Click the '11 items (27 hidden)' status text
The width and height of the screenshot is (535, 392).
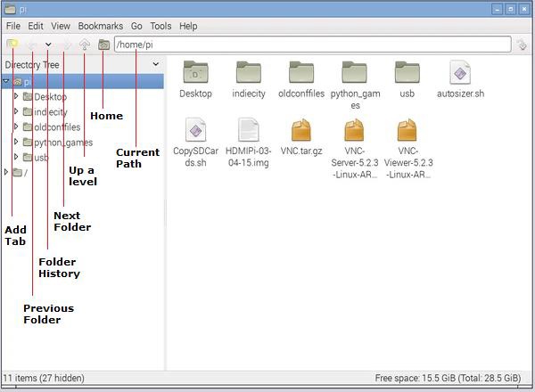click(44, 378)
